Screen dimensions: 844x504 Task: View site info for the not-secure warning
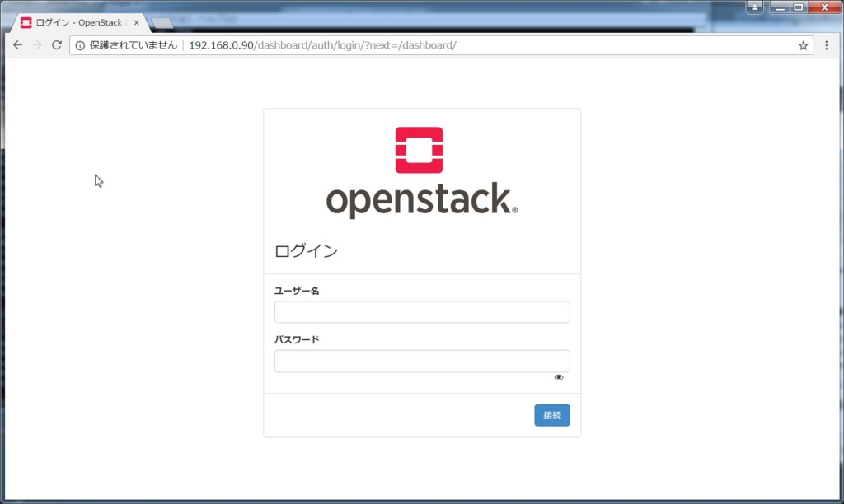point(80,46)
